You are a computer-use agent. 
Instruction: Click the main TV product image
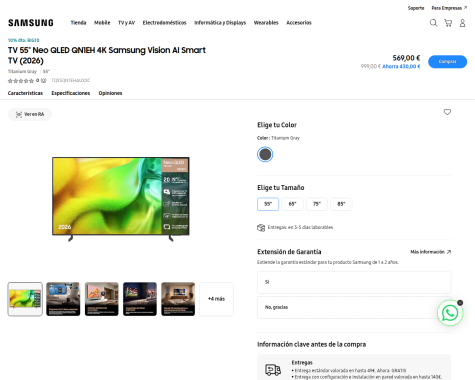tap(121, 199)
